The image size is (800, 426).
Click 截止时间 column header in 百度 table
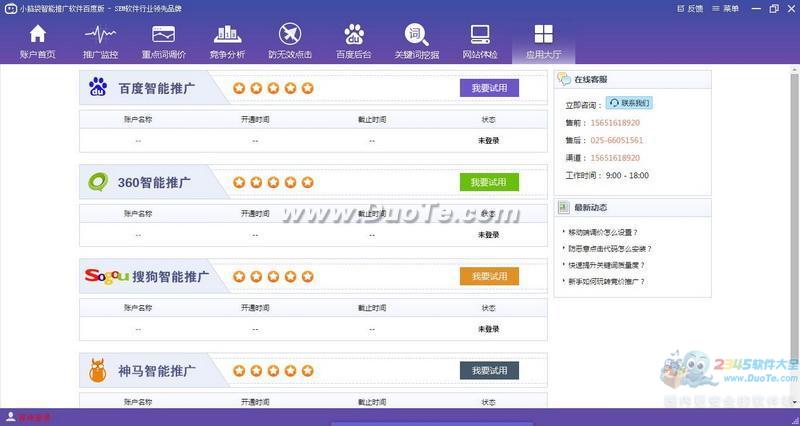click(372, 119)
